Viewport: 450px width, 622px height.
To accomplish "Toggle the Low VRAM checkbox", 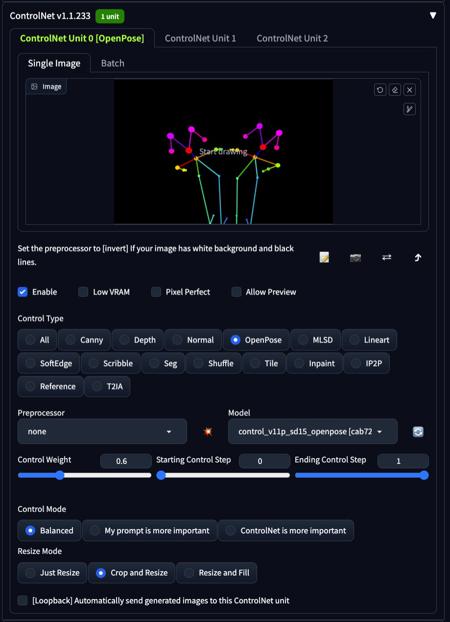I will coord(83,292).
